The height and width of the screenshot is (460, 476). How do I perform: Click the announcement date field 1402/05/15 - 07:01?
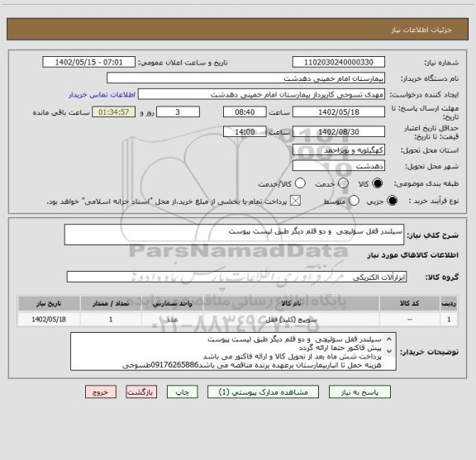[x=89, y=62]
